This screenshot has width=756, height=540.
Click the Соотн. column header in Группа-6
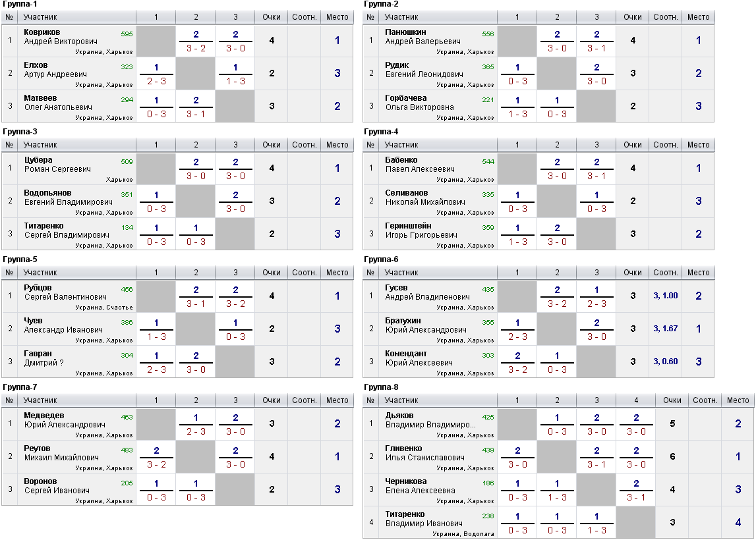coord(665,272)
